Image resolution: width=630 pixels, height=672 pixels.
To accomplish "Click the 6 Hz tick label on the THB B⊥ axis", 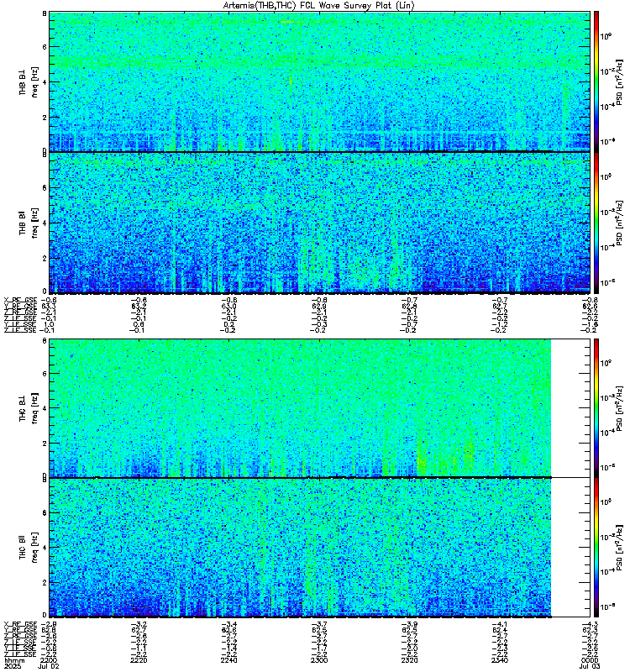I will point(45,47).
